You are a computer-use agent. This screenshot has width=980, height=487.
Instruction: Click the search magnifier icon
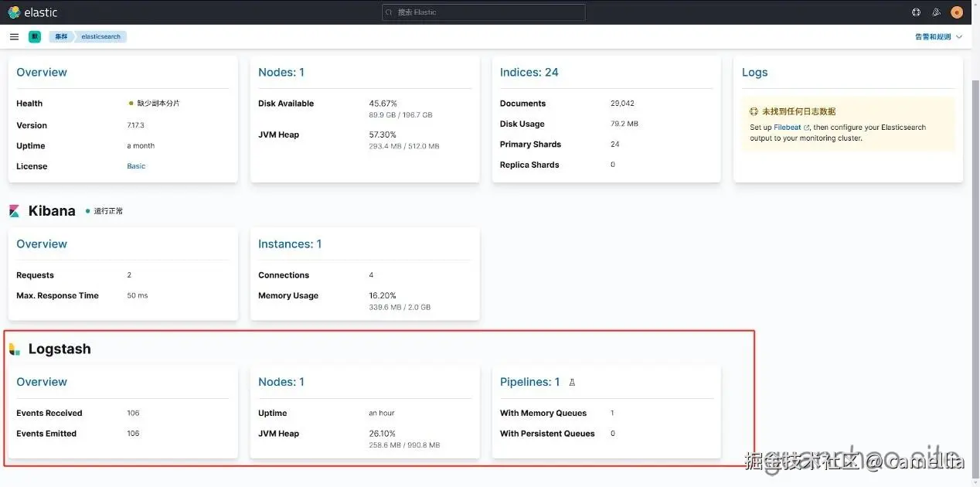click(x=390, y=12)
